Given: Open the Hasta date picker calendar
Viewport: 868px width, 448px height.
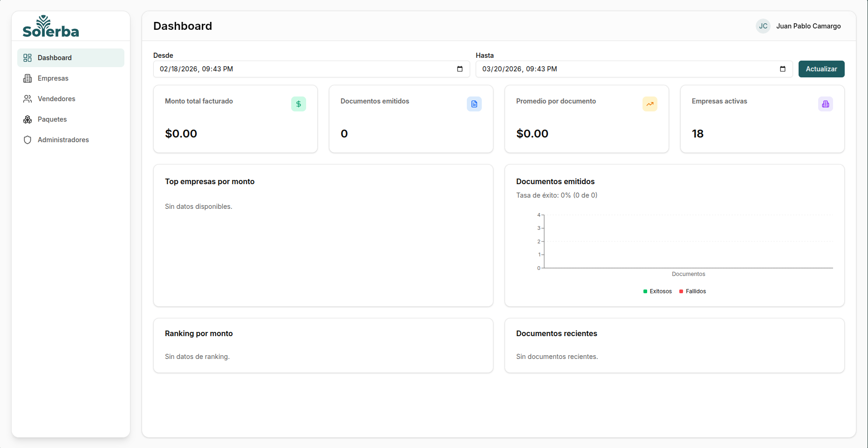Looking at the screenshot, I should (x=783, y=69).
